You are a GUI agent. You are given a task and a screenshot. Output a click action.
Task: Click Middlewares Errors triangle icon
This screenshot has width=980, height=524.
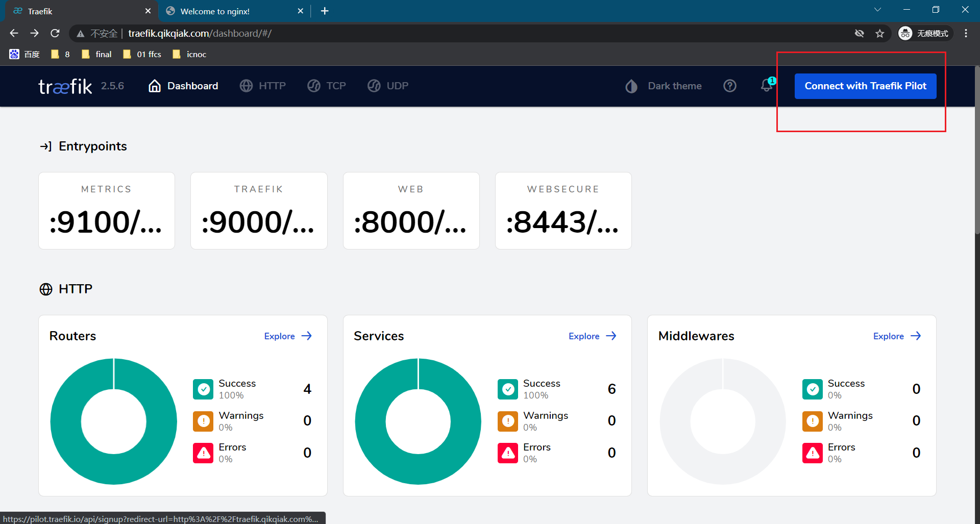tap(812, 453)
